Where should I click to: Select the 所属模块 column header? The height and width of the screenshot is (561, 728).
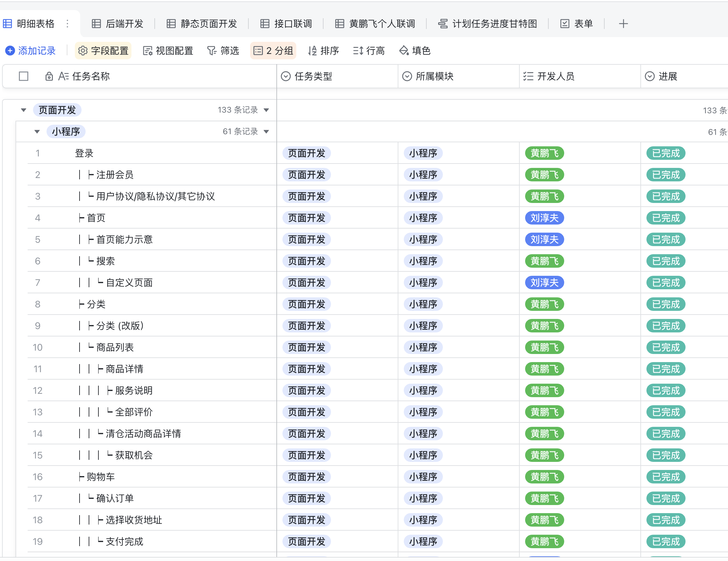[459, 76]
